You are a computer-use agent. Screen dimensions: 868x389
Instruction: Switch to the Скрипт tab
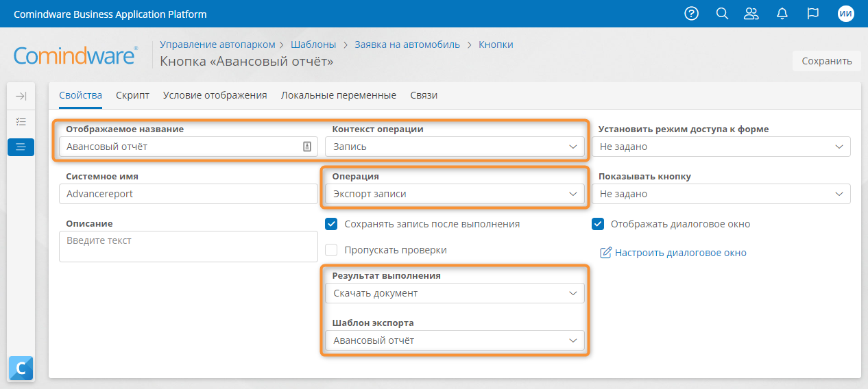[132, 95]
